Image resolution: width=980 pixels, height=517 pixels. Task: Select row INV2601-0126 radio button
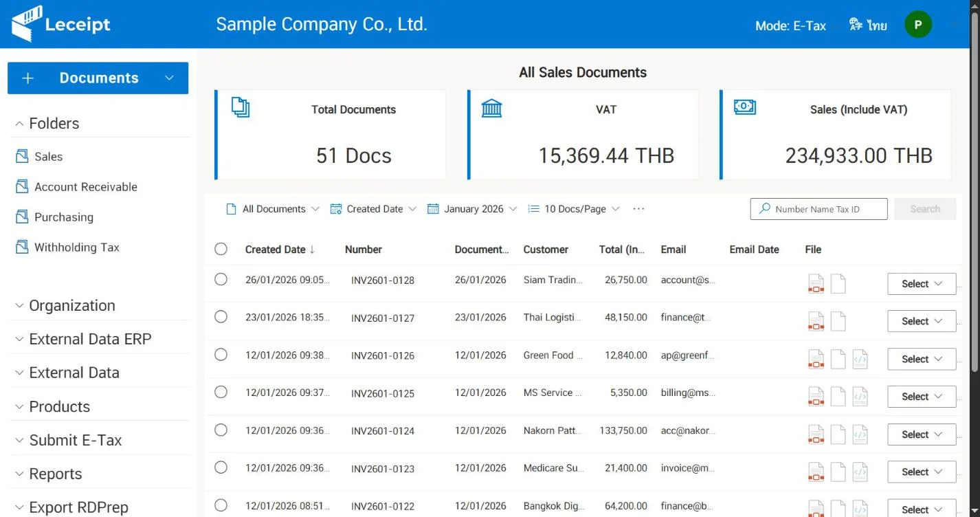pos(221,355)
